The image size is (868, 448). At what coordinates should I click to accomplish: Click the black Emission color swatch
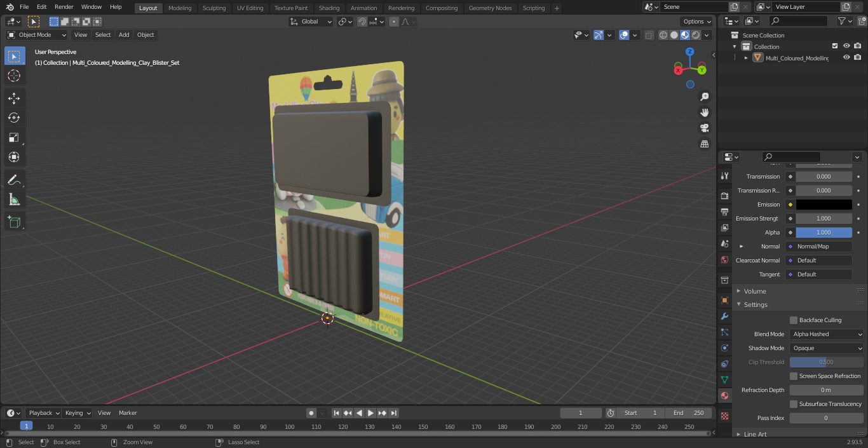pos(824,205)
